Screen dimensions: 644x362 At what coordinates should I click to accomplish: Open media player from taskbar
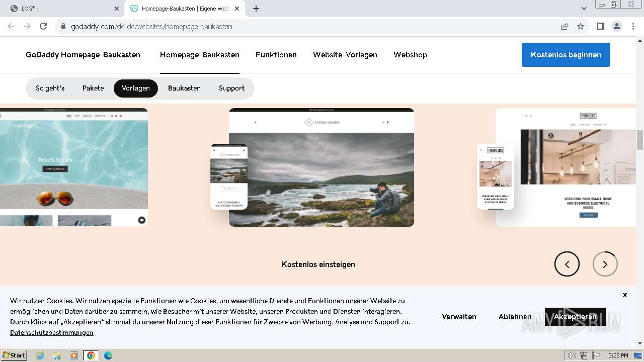click(x=74, y=355)
